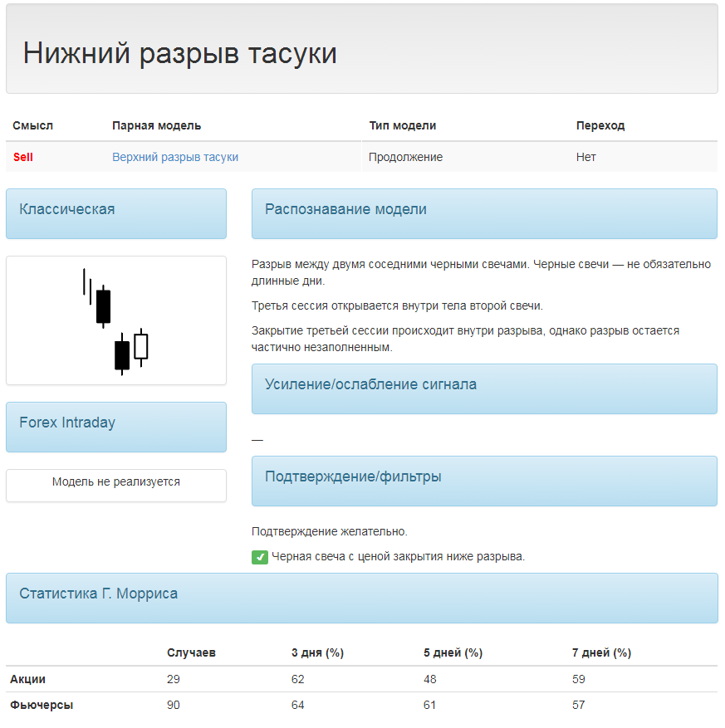
Task: Click the Распознавание модели header
Action: click(x=484, y=213)
